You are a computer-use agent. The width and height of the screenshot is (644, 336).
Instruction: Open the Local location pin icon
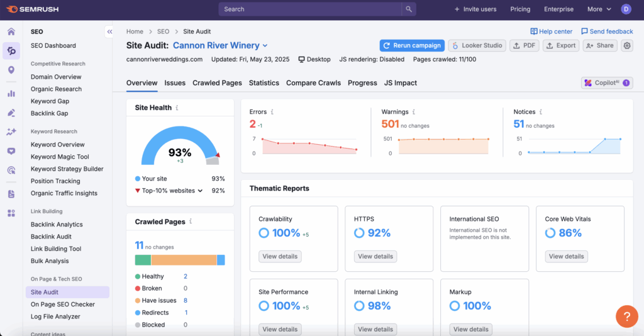click(x=11, y=70)
